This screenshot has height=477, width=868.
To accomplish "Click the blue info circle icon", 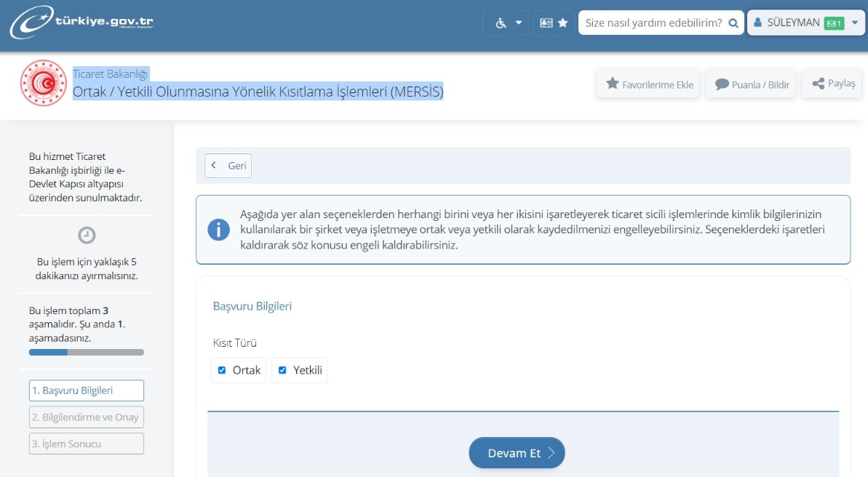I will [x=218, y=230].
